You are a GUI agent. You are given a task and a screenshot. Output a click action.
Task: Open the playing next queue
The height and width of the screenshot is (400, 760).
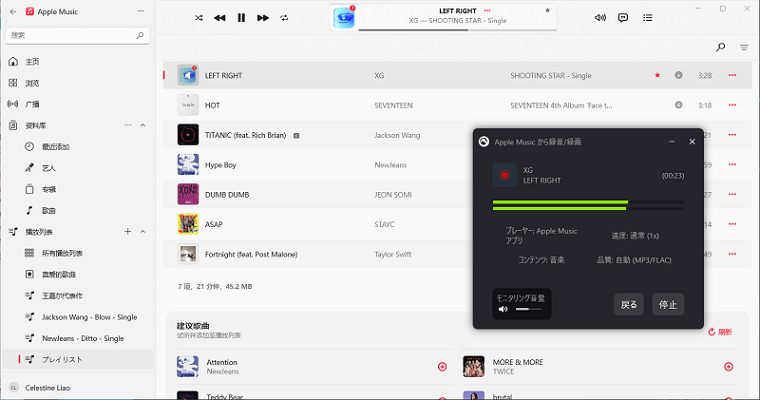click(x=648, y=18)
